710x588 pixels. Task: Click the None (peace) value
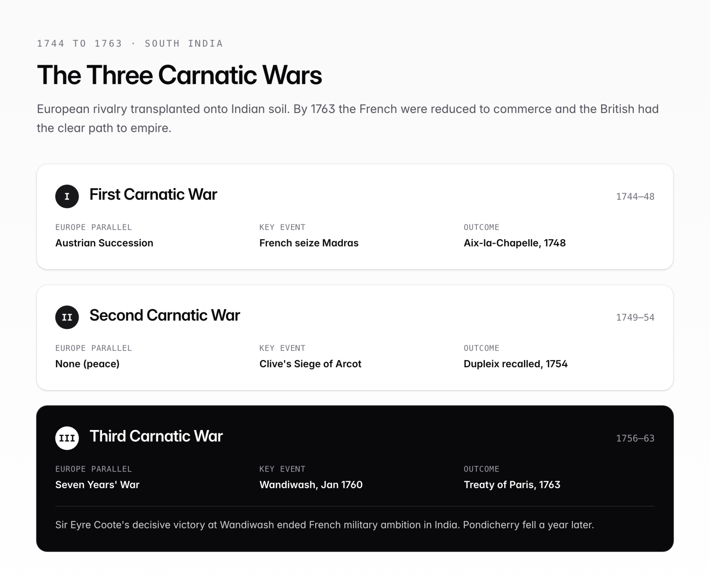click(87, 364)
